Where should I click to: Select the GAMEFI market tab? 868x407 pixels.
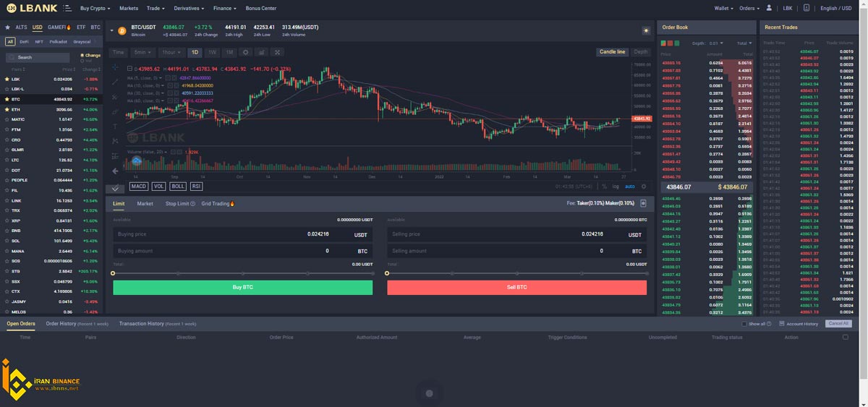(x=60, y=27)
